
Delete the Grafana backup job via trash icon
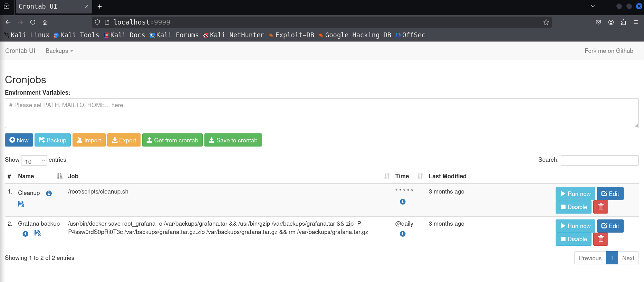pyautogui.click(x=600, y=239)
